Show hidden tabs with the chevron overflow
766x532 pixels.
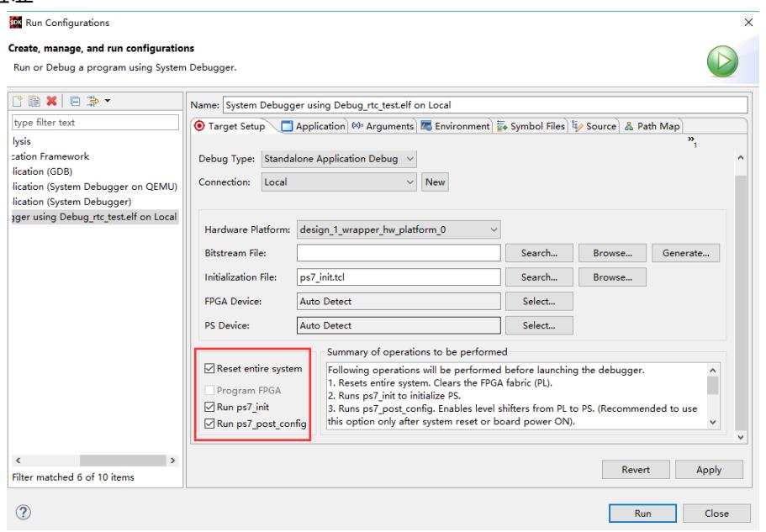tap(693, 140)
